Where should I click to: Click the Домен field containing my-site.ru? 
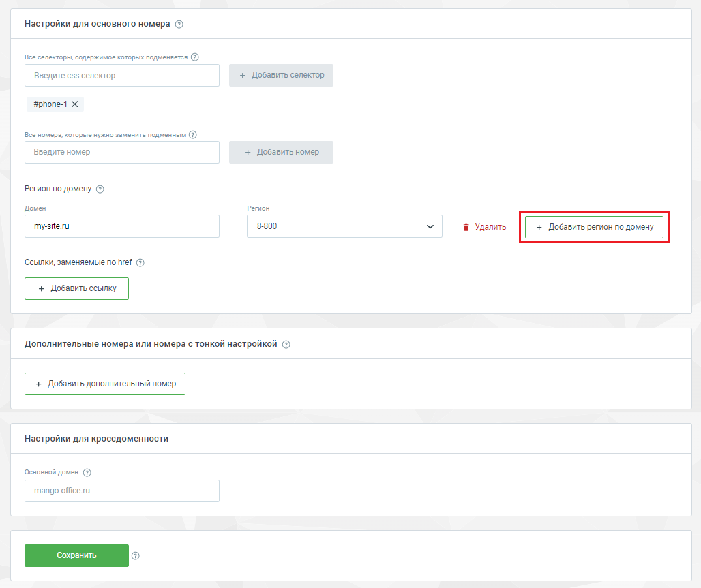122,226
